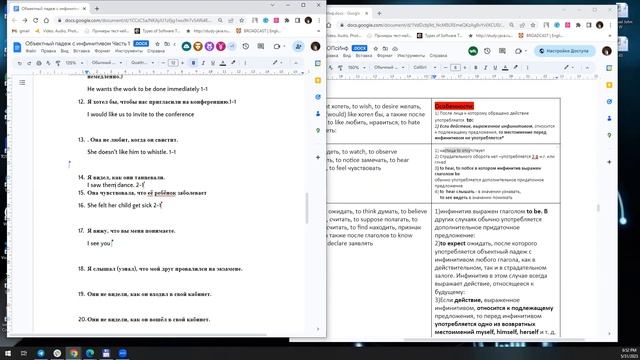Open Формат menu in left Docs window

tap(102, 51)
